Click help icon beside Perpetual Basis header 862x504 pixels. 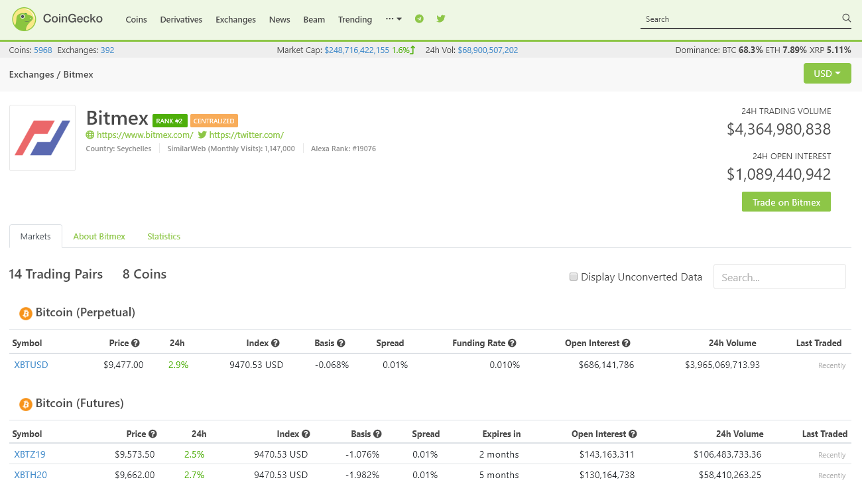pyautogui.click(x=341, y=344)
